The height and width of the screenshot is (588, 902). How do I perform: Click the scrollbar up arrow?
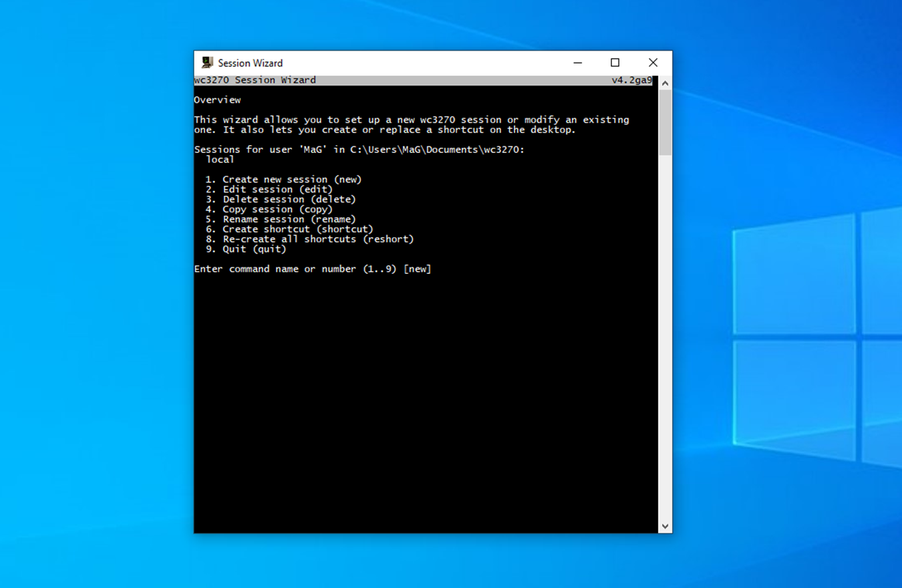tap(665, 83)
